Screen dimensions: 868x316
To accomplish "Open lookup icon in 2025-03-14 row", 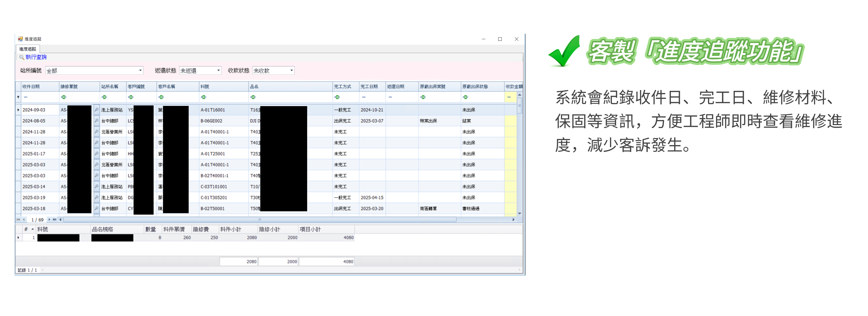I will (96, 186).
